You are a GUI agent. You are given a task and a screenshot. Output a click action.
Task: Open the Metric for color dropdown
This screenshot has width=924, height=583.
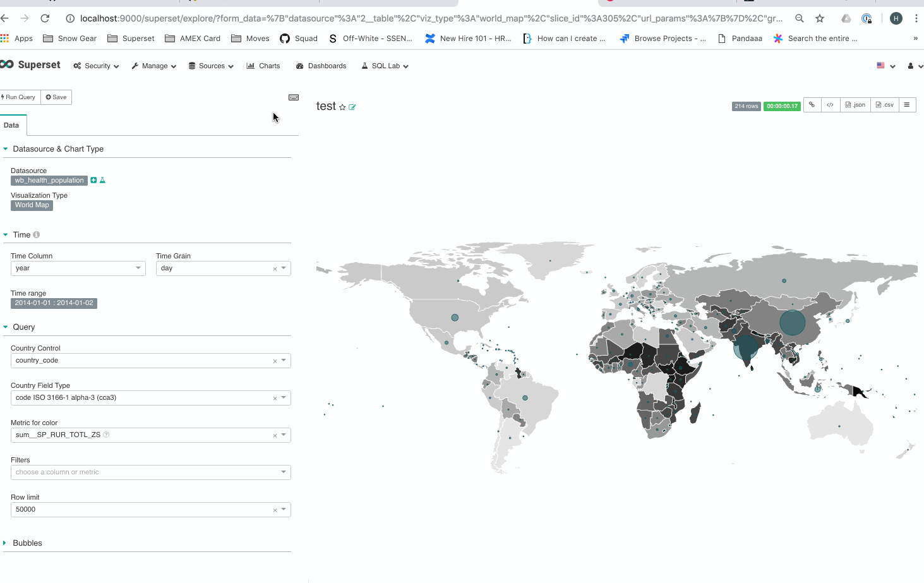coord(151,435)
